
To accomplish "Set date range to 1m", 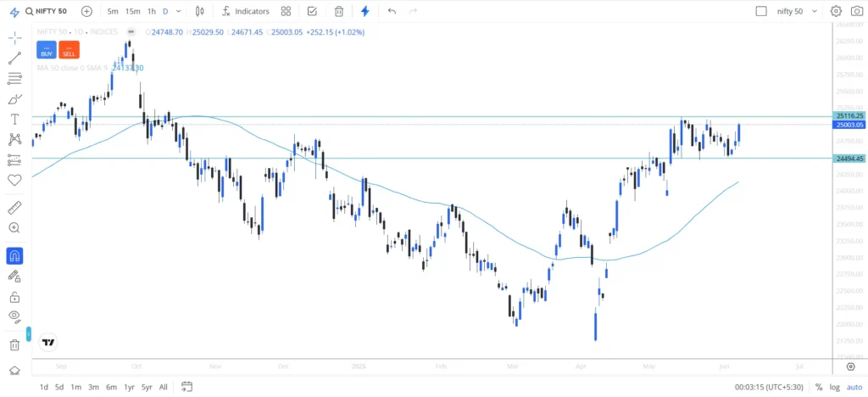I will [76, 387].
